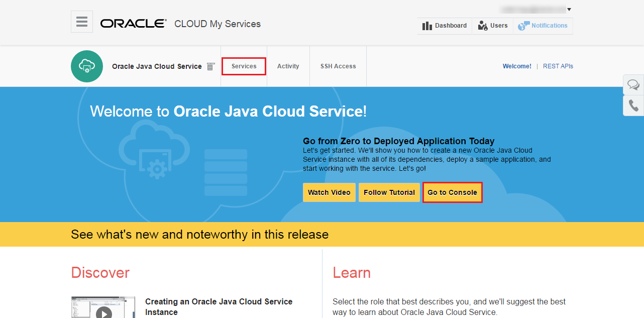
Task: Open the service menu icon beside Oracle Java Cloud Service
Action: click(211, 66)
